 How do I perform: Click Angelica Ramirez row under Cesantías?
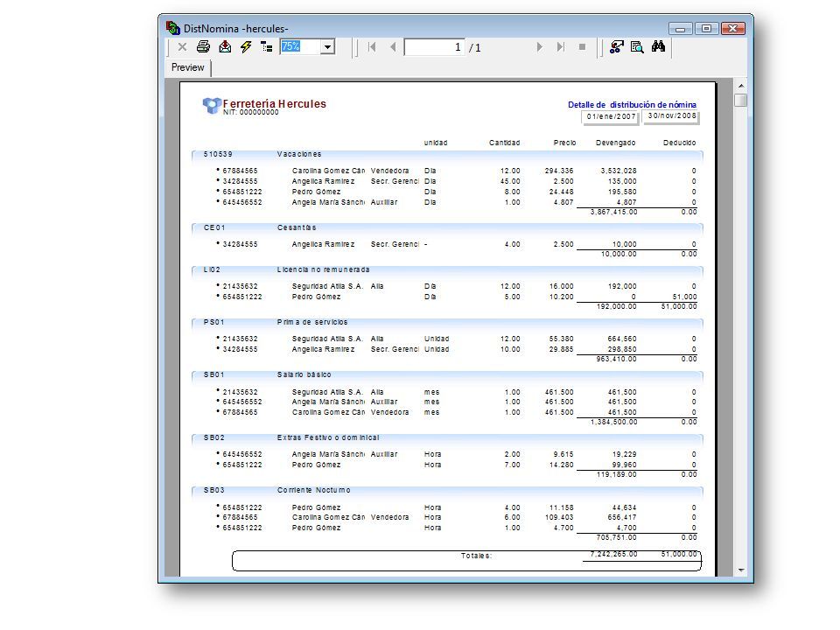coord(457,244)
